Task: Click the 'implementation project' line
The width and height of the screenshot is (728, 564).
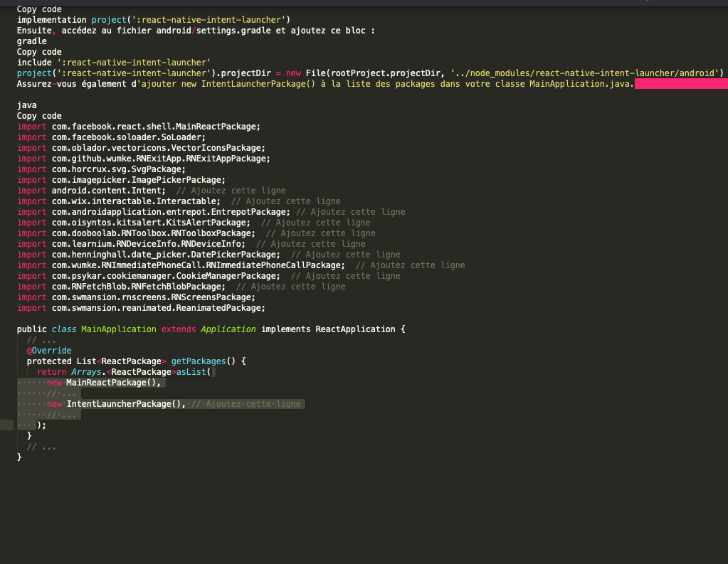Action: pyautogui.click(x=153, y=20)
